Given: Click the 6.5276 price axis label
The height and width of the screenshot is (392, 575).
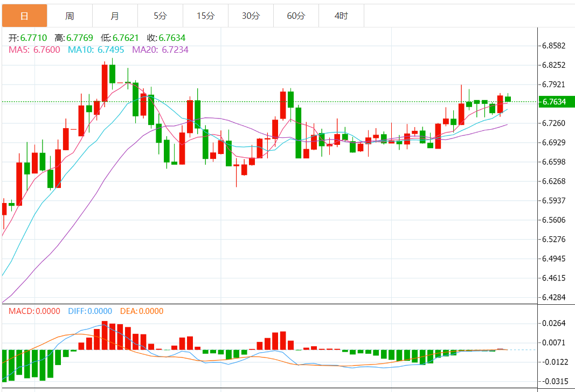Looking at the screenshot, I should [x=554, y=240].
